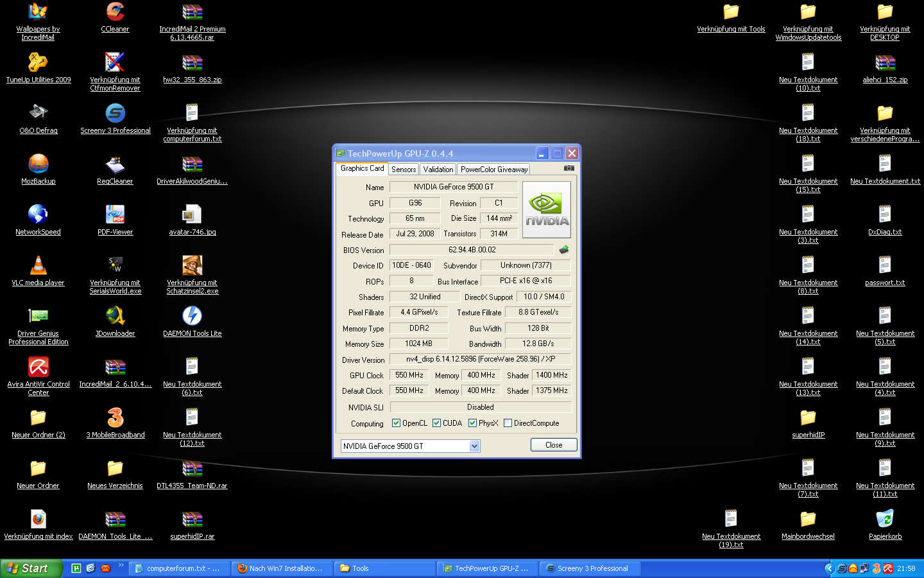Expand hidden system tray icons arrow

click(829, 568)
